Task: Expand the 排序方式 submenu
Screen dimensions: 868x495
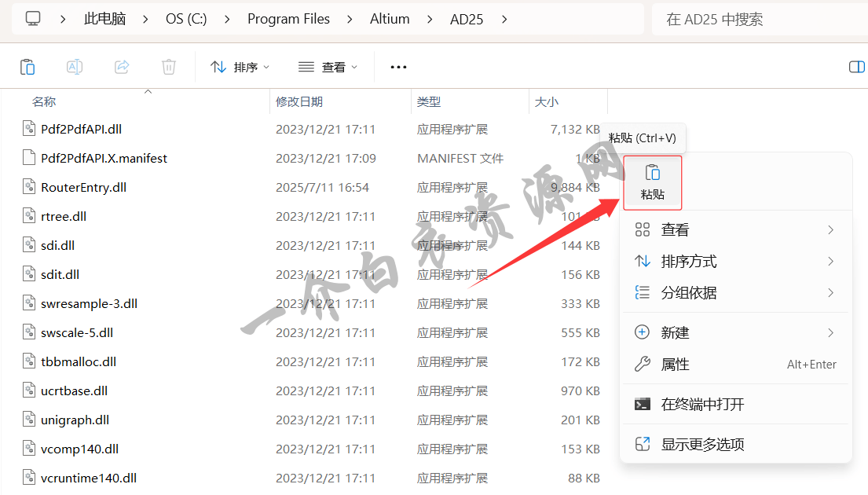Action: 734,261
